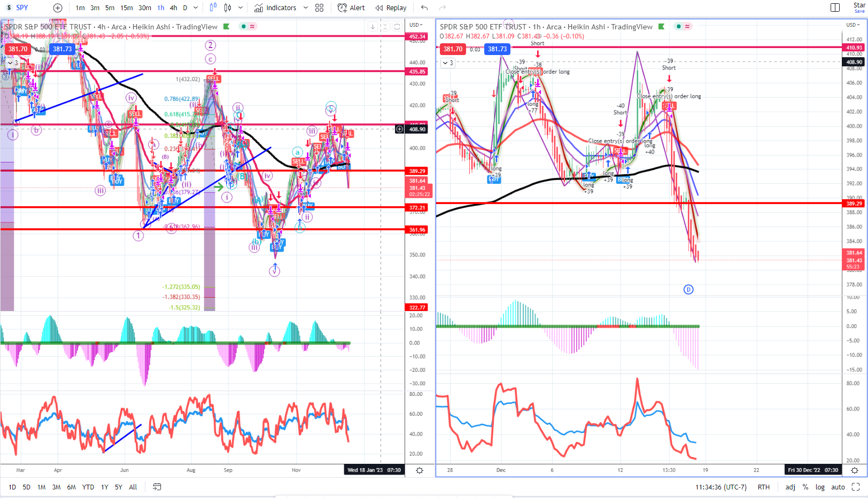Toggle market status pill on 1h chart
This screenshot has height=498, width=868.
[x=683, y=26]
